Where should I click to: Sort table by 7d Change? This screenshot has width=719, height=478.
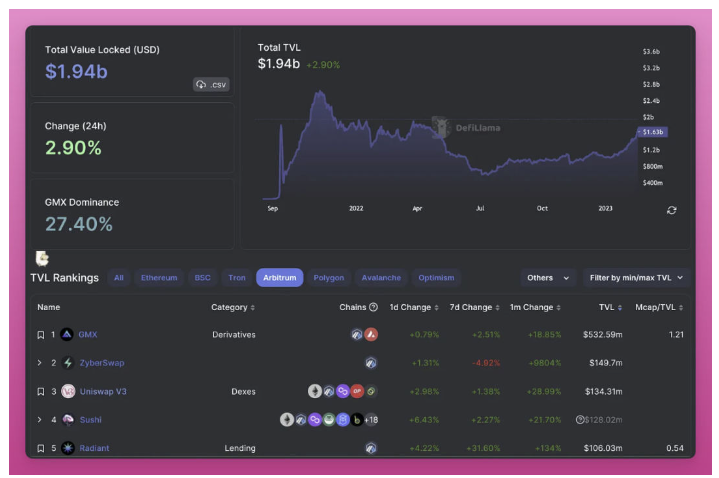[x=474, y=307]
